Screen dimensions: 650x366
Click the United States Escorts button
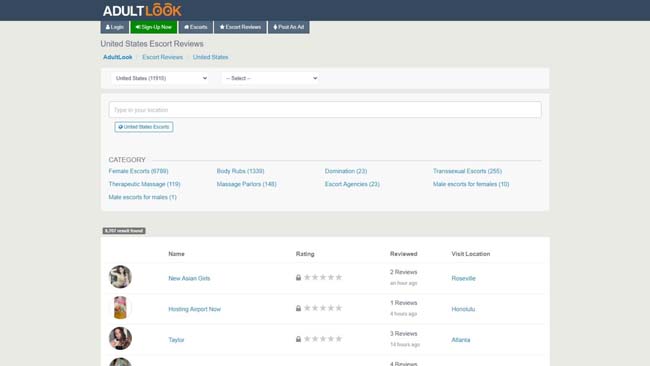pos(144,127)
